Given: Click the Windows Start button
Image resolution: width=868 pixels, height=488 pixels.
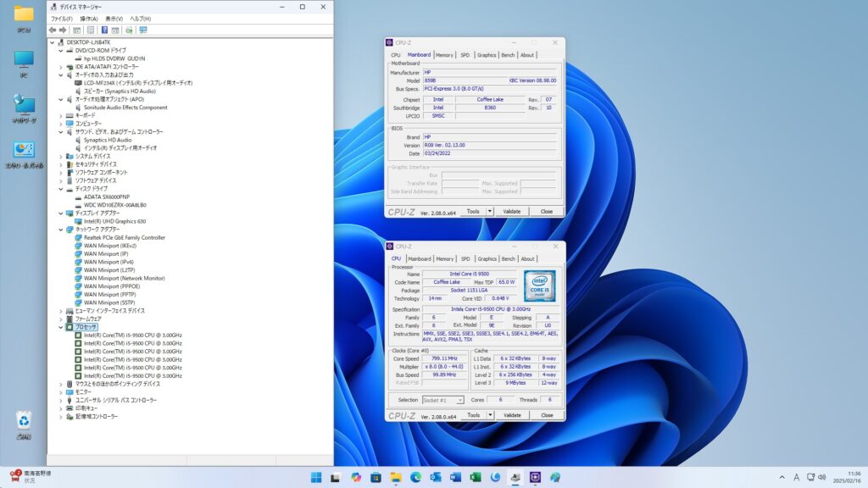Looking at the screenshot, I should point(315,477).
